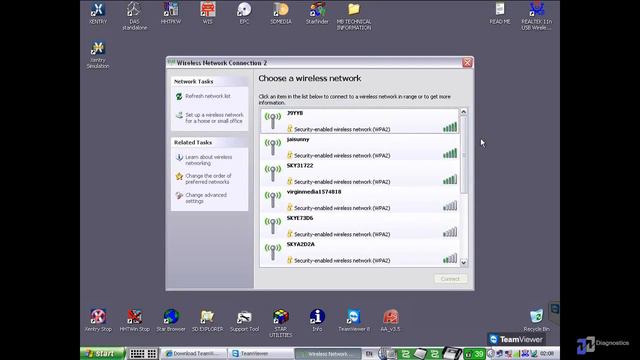This screenshot has height=360, width=640.
Task: Click the on-screen keyboard taskbar icon
Action: 143,353
